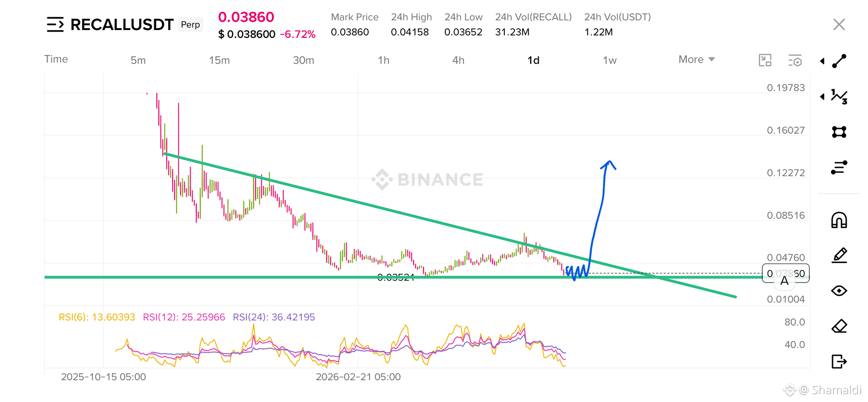Image resolution: width=868 pixels, height=402 pixels.
Task: Toggle the magnet snap mode
Action: coord(839,220)
